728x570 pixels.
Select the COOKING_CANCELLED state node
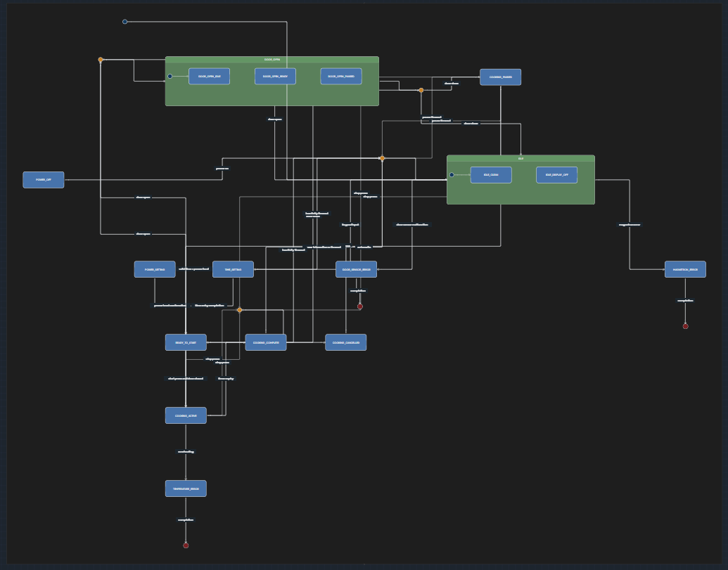[x=346, y=342]
